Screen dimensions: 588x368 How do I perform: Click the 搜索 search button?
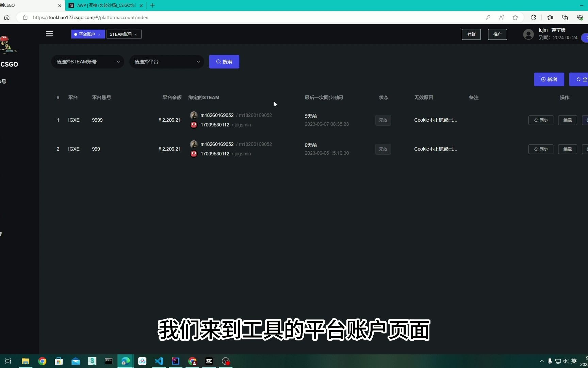pyautogui.click(x=224, y=62)
